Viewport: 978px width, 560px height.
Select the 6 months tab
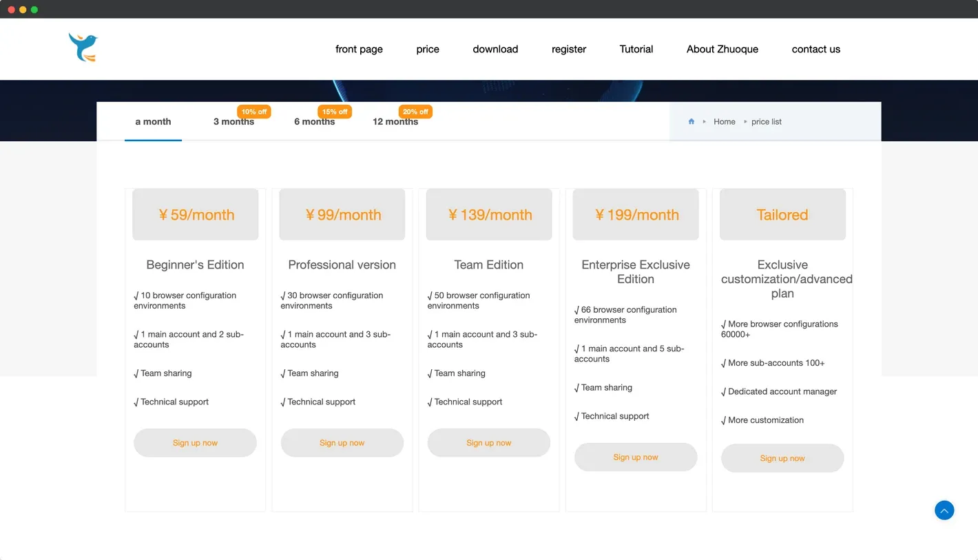(x=314, y=121)
